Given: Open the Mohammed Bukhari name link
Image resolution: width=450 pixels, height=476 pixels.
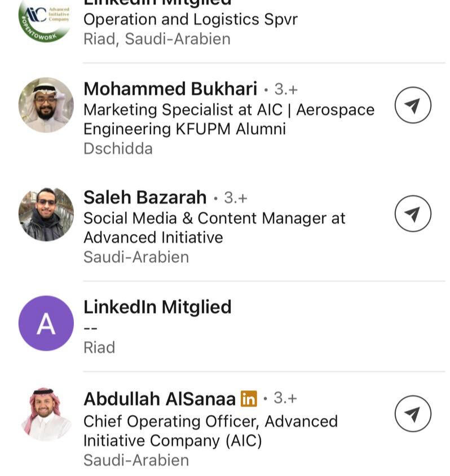Looking at the screenshot, I should [170, 89].
